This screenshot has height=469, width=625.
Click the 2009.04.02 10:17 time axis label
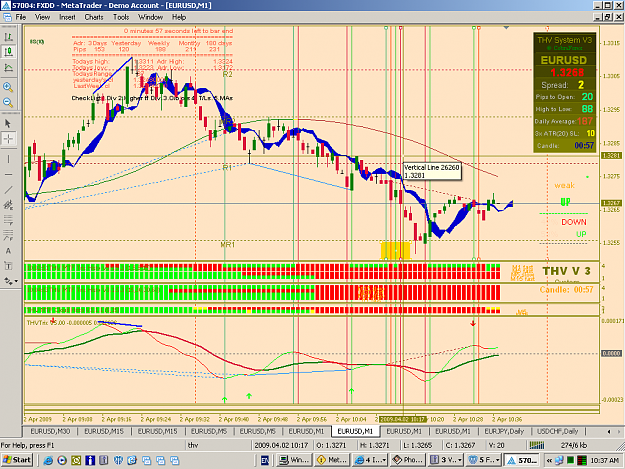tap(403, 419)
